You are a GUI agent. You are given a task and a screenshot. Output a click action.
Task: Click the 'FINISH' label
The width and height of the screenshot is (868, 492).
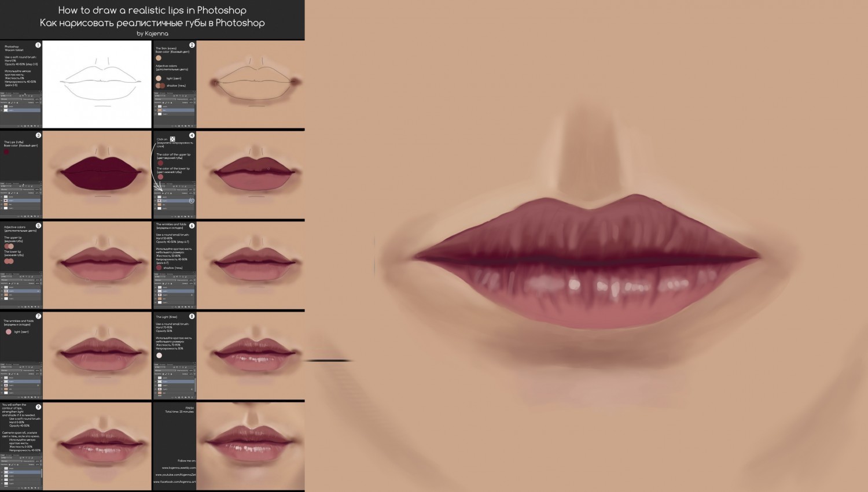point(189,408)
